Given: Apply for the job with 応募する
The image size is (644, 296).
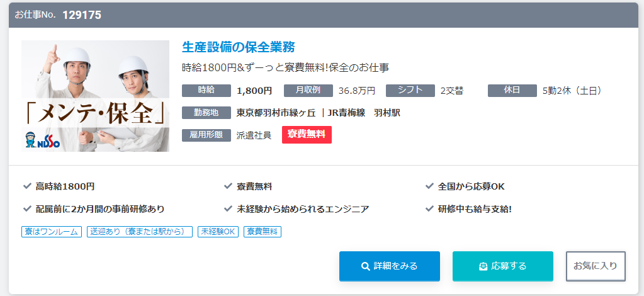Looking at the screenshot, I should (503, 266).
